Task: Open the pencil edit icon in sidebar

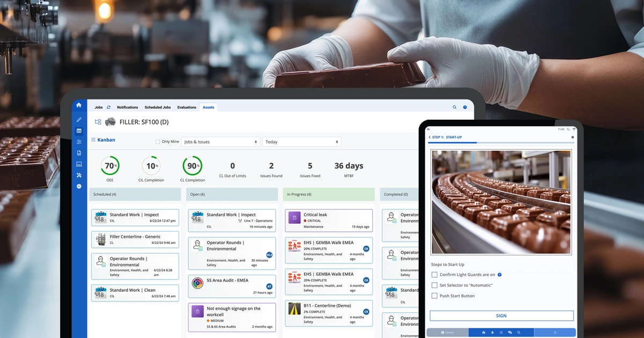Action: pyautogui.click(x=79, y=120)
